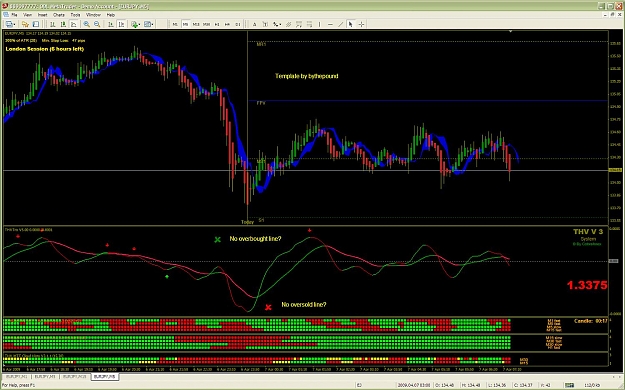Click the red 1.3375 value label
The width and height of the screenshot is (625, 390).
point(587,285)
